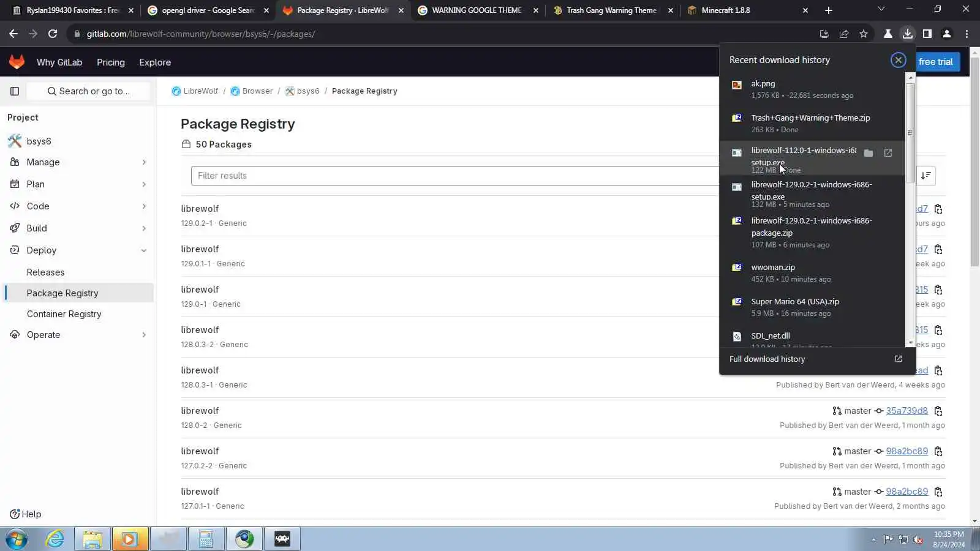
Task: Toggle the GitLab sidebar panel
Action: pos(15,91)
